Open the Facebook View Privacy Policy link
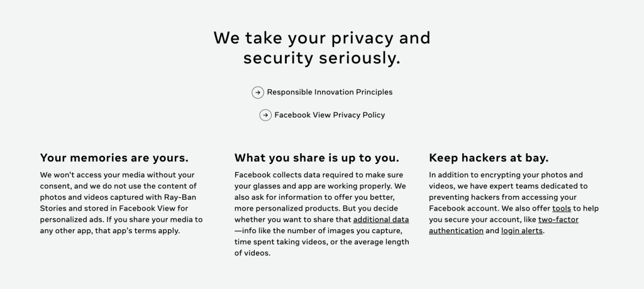644x289 pixels. click(x=330, y=116)
